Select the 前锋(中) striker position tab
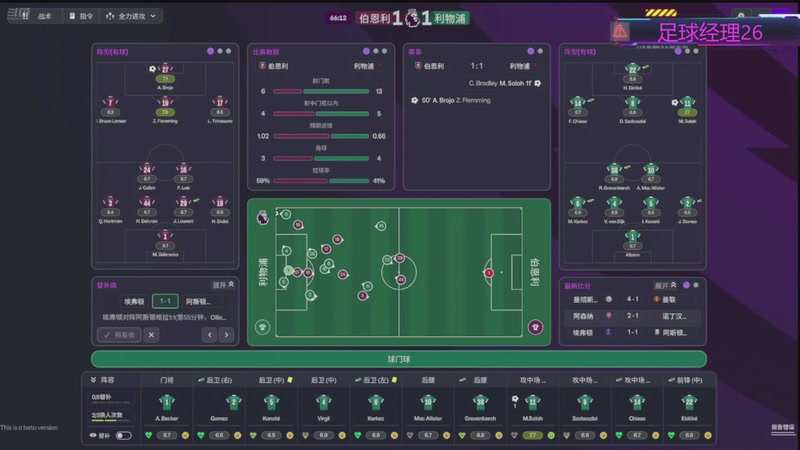 (689, 380)
